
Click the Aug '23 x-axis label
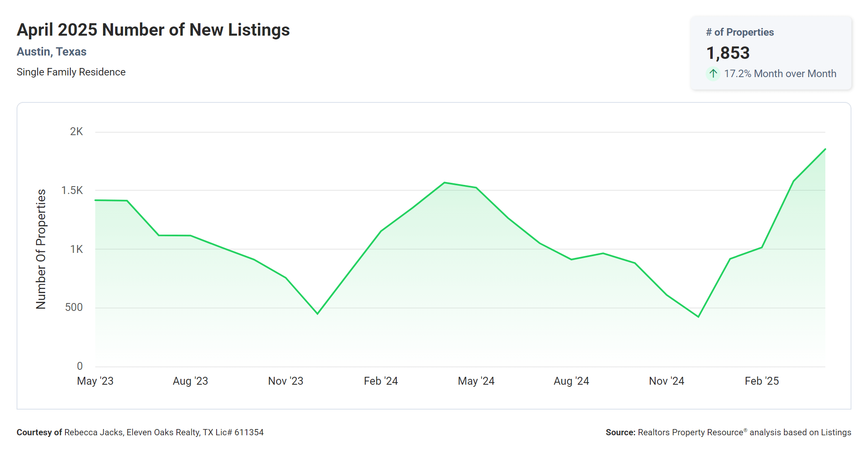pos(190,381)
